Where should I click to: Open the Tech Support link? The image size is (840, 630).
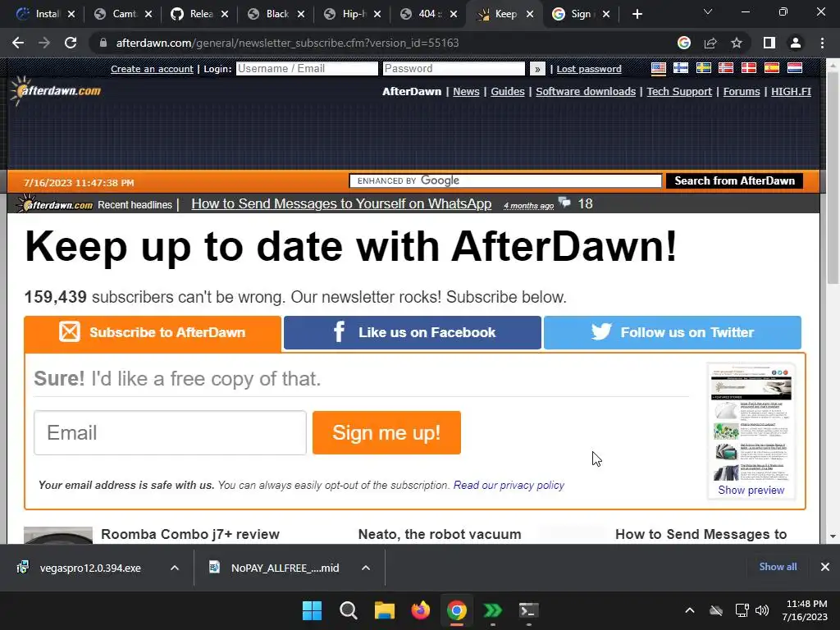[679, 92]
